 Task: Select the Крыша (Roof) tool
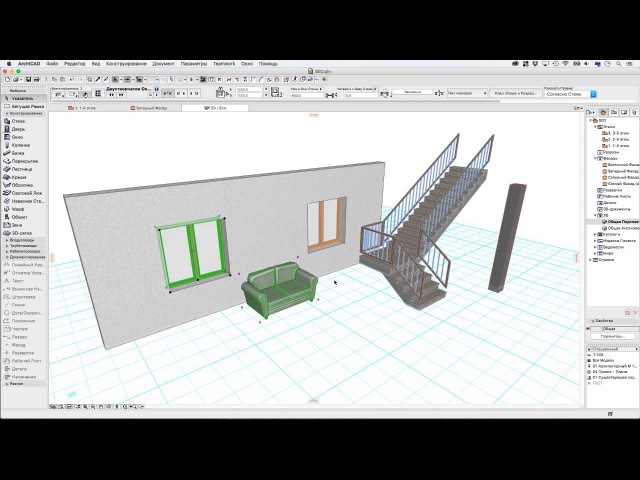24,177
